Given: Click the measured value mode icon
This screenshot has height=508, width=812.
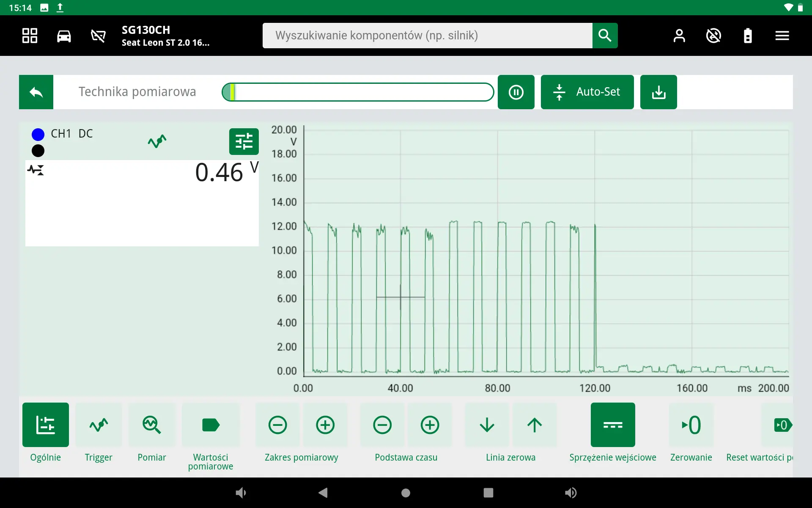Looking at the screenshot, I should [x=36, y=170].
